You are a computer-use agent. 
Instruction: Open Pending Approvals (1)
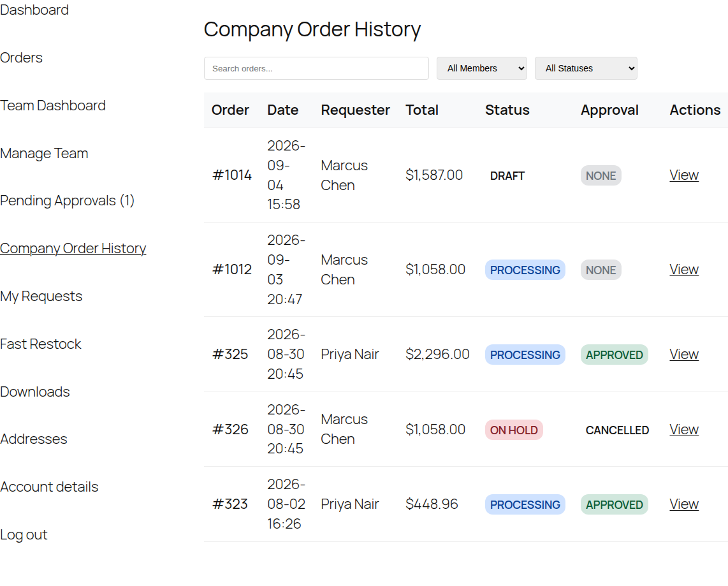pyautogui.click(x=68, y=201)
